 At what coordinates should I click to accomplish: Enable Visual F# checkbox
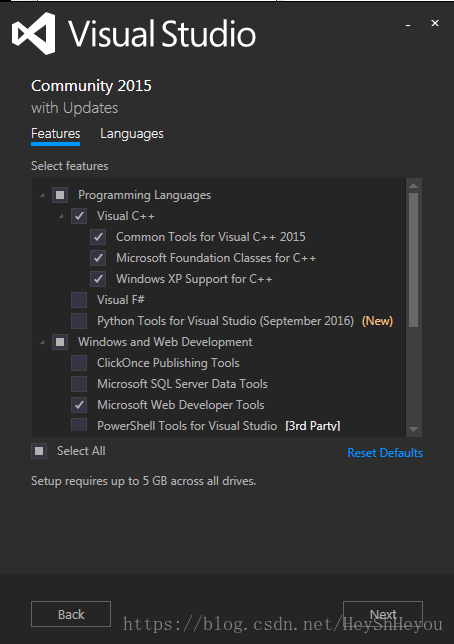(79, 300)
